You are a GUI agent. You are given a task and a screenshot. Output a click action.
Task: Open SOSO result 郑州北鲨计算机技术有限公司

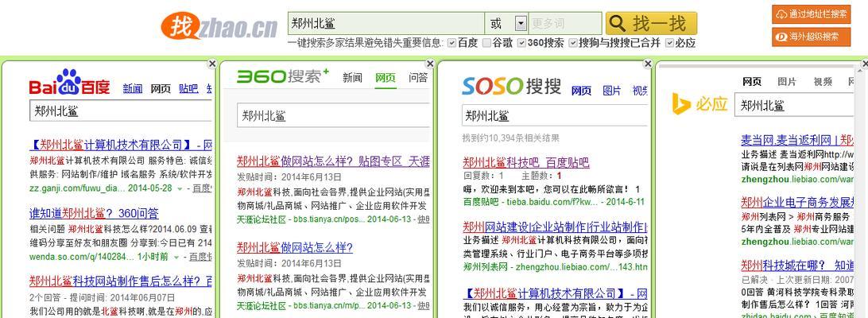tap(556, 293)
